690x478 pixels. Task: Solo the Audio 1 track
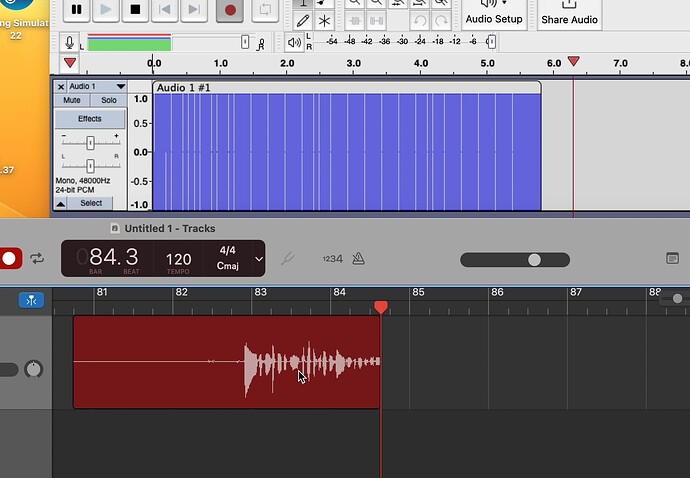pyautogui.click(x=109, y=100)
